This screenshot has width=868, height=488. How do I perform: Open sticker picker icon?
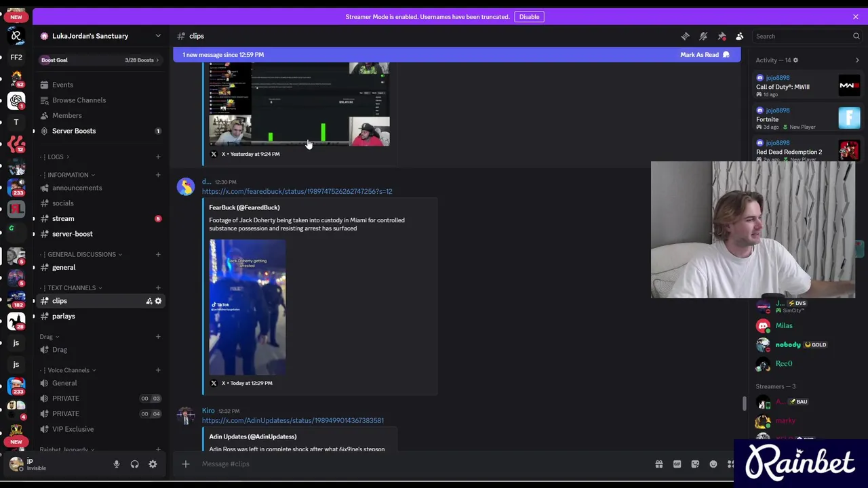click(695, 464)
